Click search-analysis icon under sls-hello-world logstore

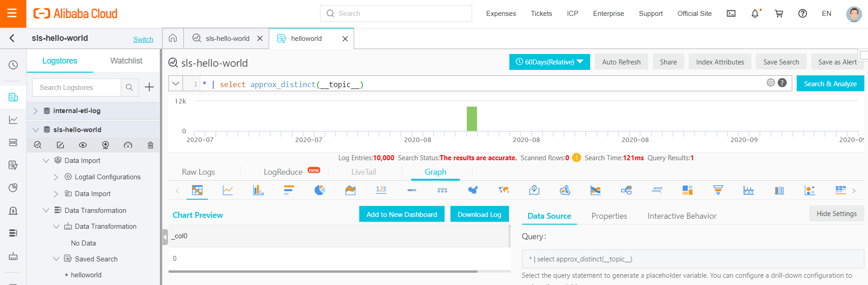click(38, 145)
